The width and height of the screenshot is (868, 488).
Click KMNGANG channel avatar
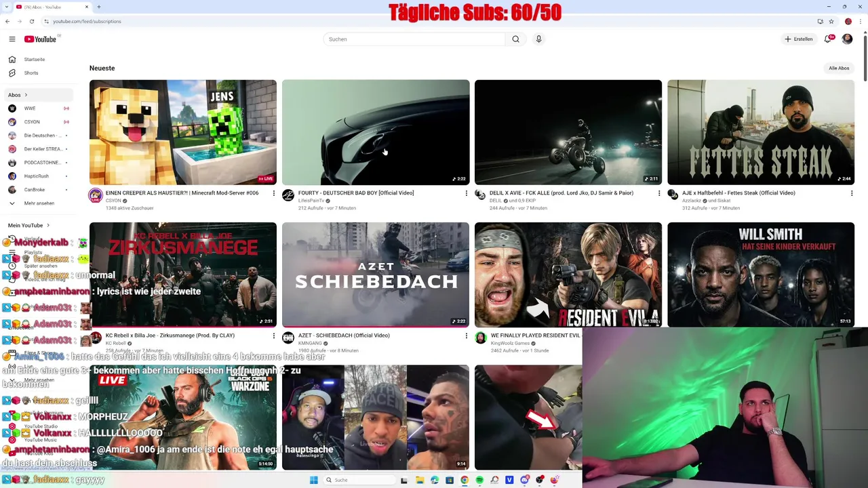288,338
